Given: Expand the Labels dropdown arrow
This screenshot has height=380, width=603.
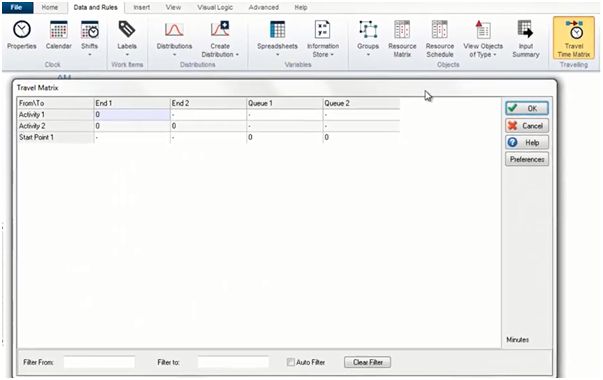Looking at the screenshot, I should pyautogui.click(x=127, y=55).
